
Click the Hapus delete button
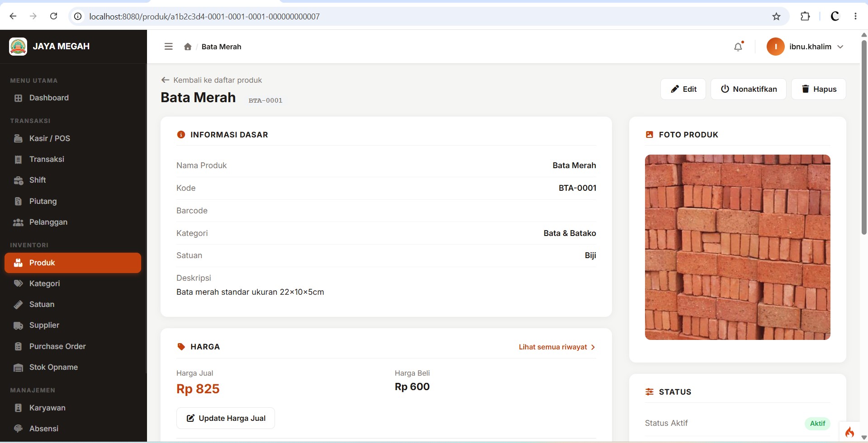click(818, 89)
